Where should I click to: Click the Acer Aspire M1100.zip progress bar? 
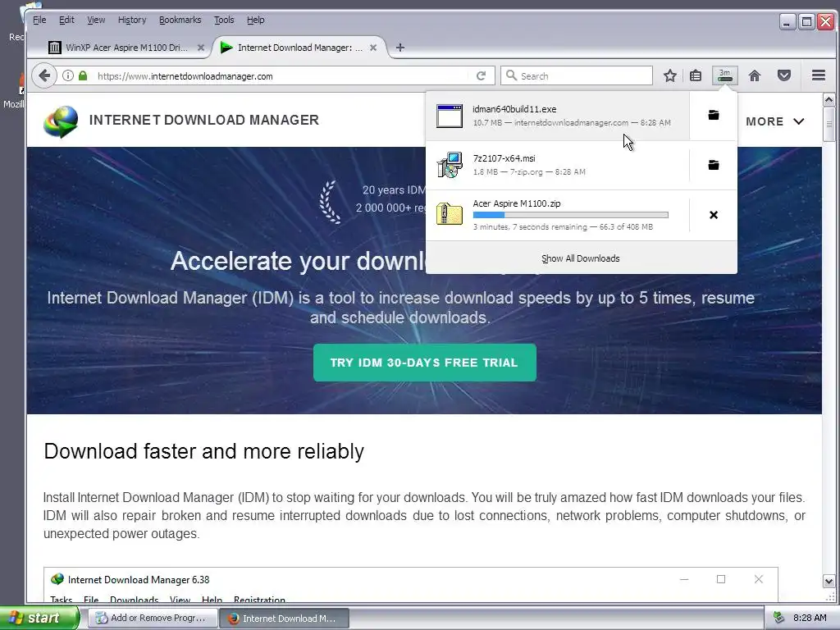tap(571, 215)
